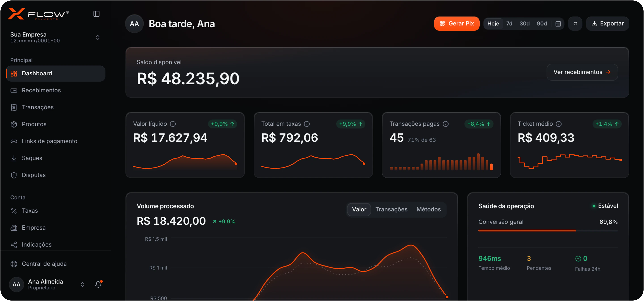Switch to Transações chart tab

pos(391,210)
